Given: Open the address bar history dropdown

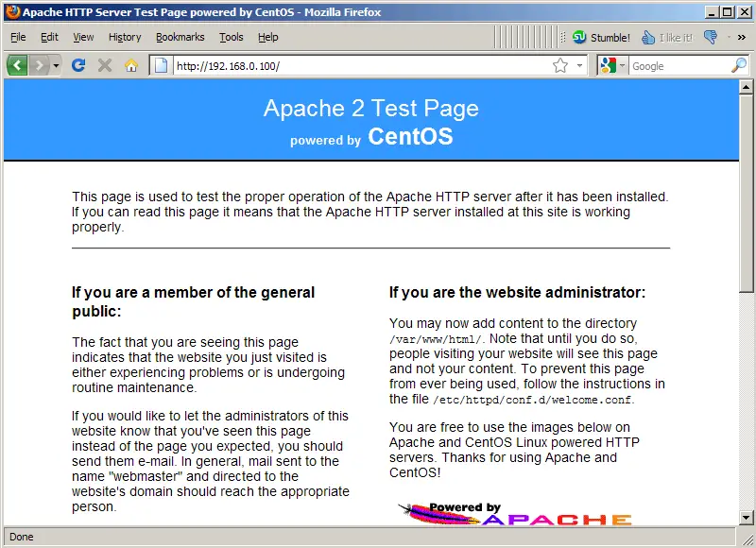Looking at the screenshot, I should pos(579,65).
